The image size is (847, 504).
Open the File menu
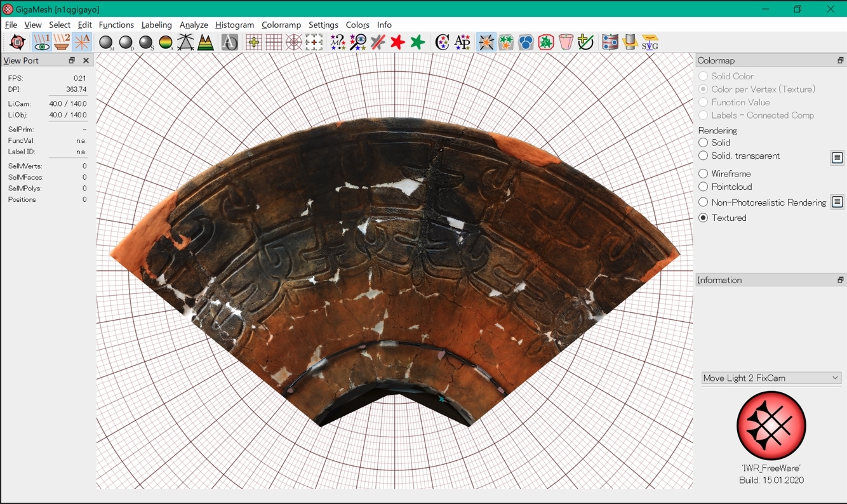click(11, 25)
